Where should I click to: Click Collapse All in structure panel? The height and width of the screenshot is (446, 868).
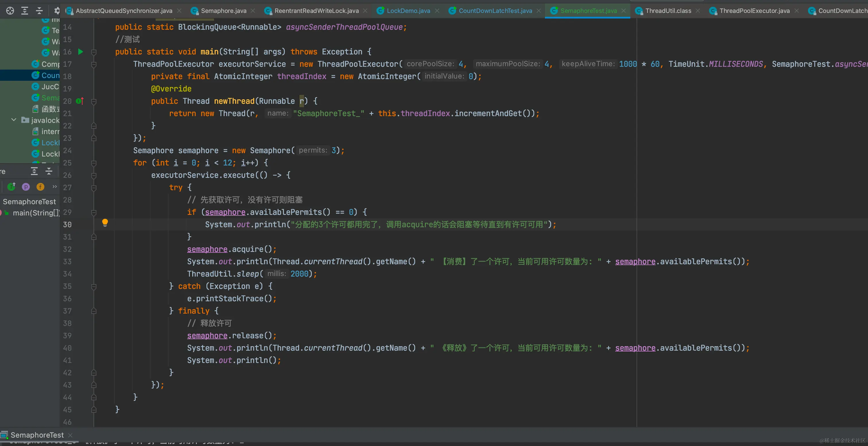pyautogui.click(x=49, y=171)
